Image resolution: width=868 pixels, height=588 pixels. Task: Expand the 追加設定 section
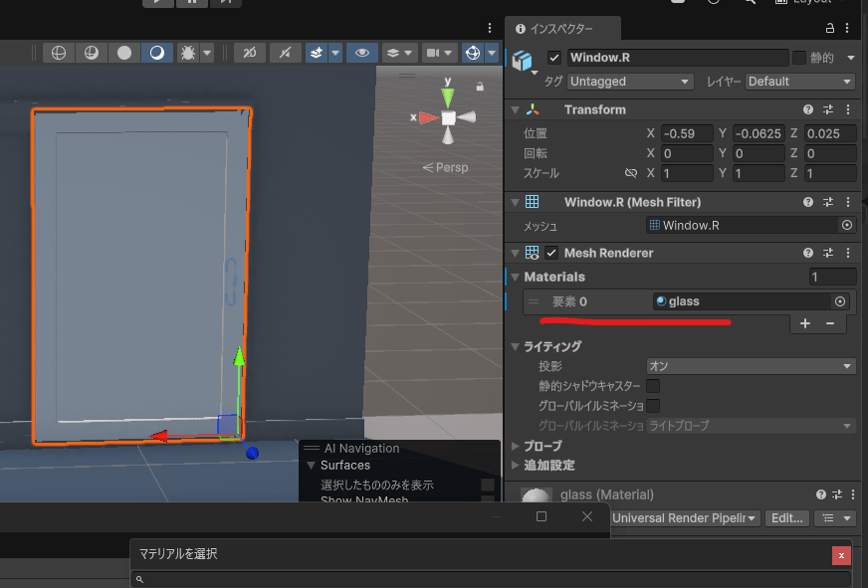click(515, 466)
